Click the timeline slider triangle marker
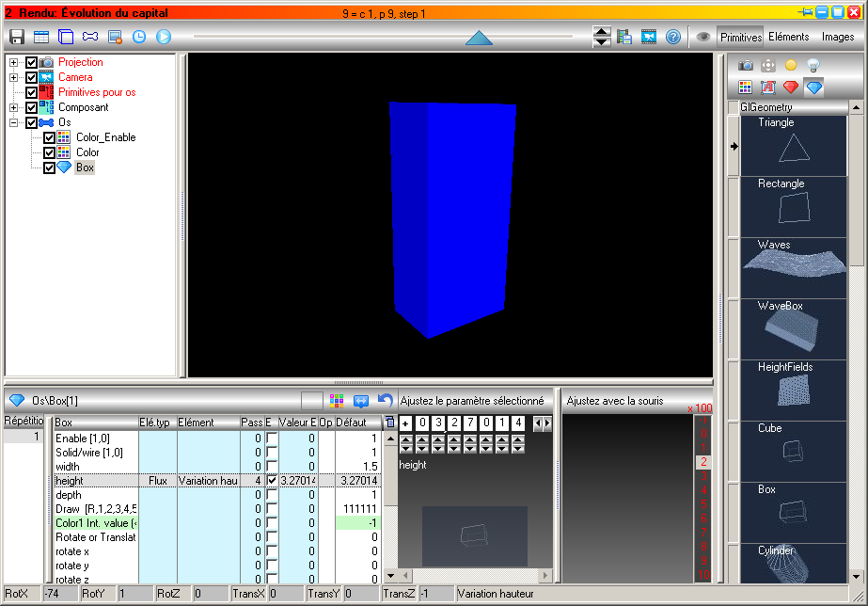This screenshot has width=868, height=606. tap(479, 39)
